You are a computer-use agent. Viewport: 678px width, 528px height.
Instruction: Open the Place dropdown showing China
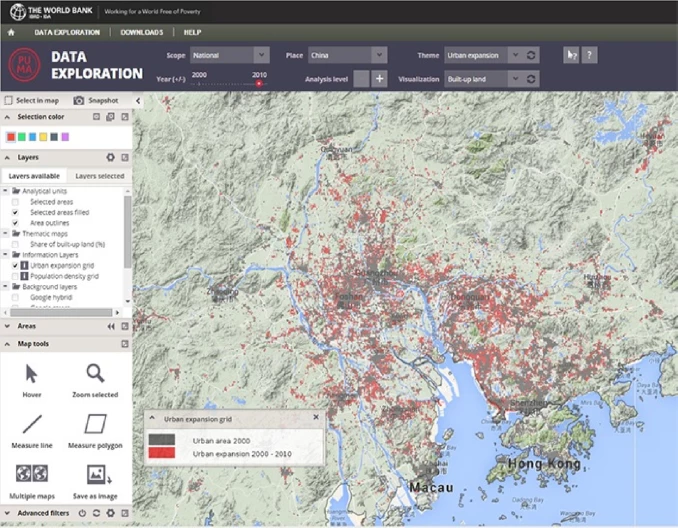(348, 55)
